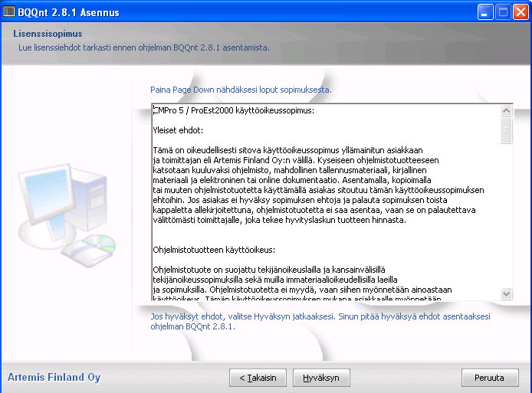Minimize the BQQnt installer window
The image size is (532, 393).
tap(485, 12)
